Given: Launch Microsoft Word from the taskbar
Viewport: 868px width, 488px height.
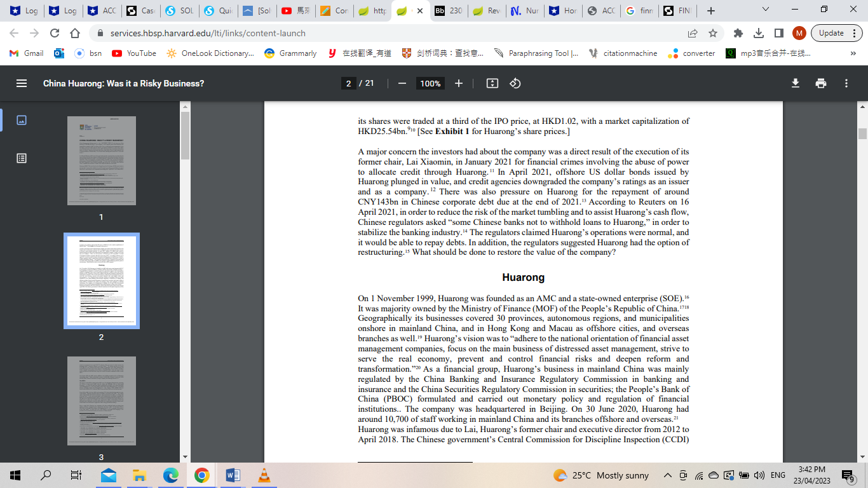Looking at the screenshot, I should 233,475.
